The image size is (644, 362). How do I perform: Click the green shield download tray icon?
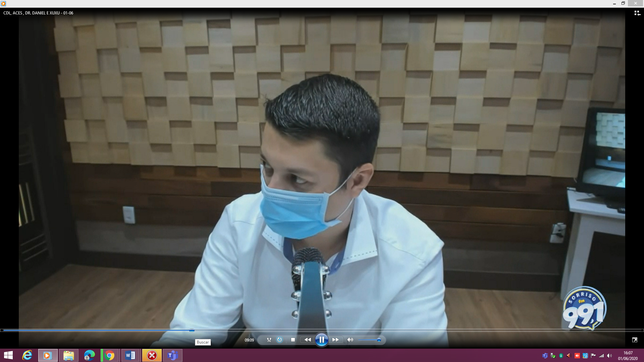point(561,356)
